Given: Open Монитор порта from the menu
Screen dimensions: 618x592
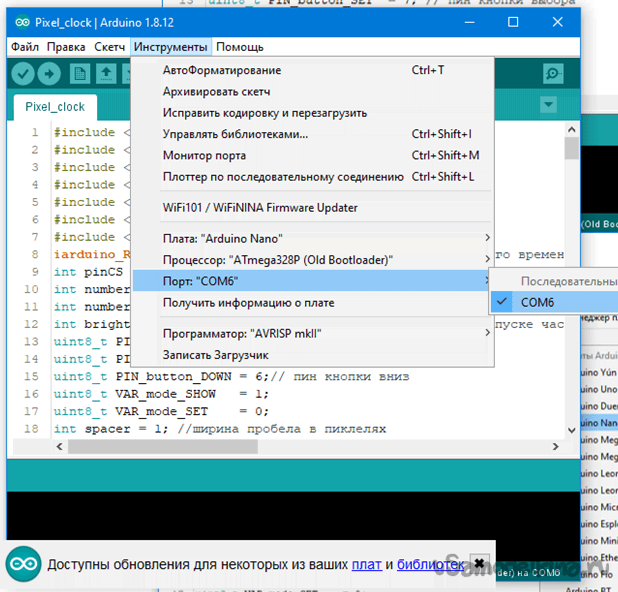Looking at the screenshot, I should 313,155.
